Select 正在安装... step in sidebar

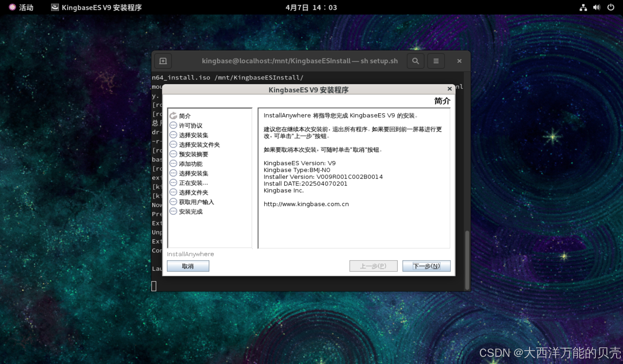click(193, 183)
